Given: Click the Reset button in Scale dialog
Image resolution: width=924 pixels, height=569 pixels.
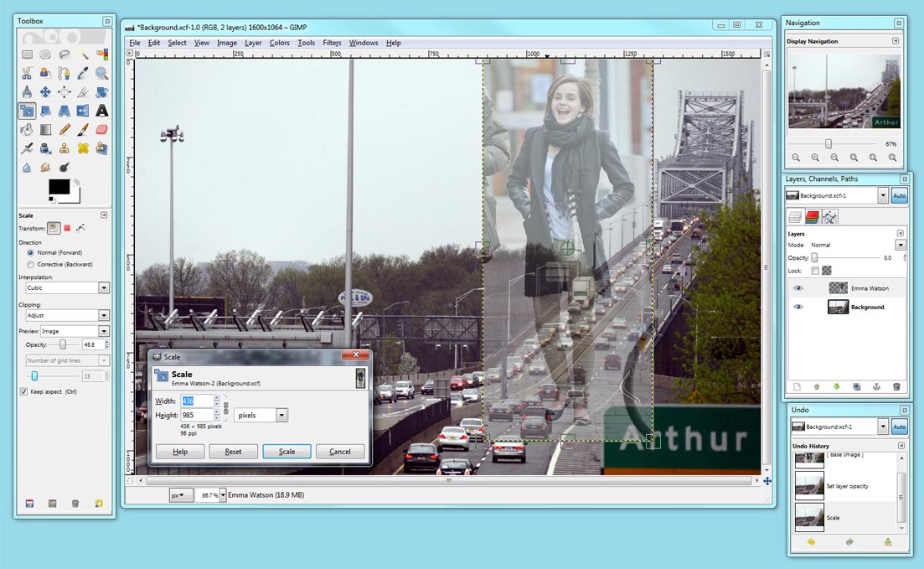Looking at the screenshot, I should point(234,452).
